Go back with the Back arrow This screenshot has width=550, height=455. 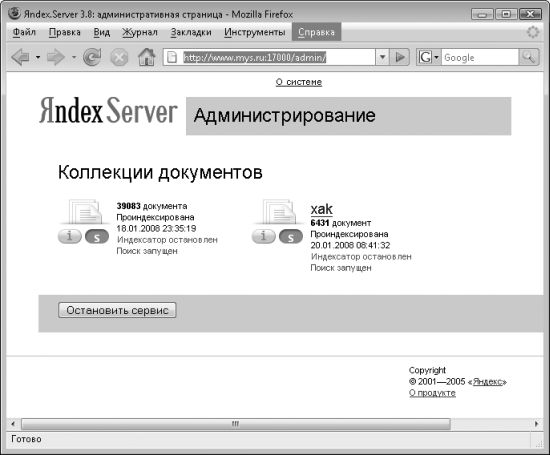pos(20,57)
